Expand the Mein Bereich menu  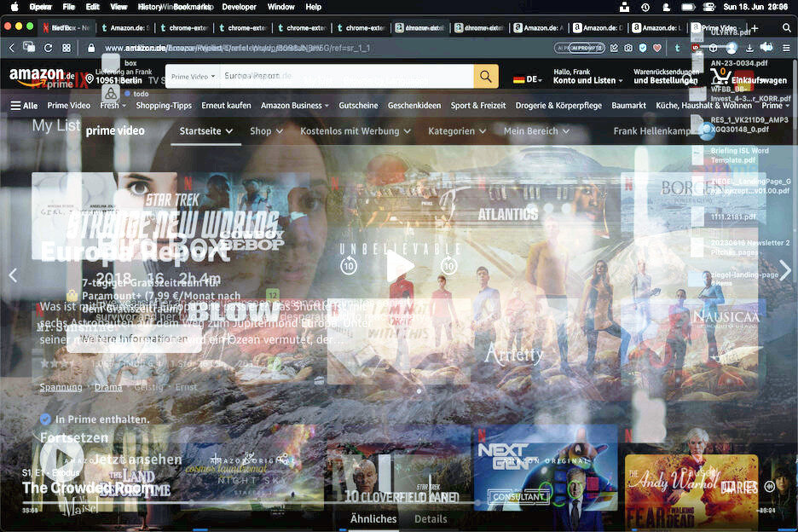(536, 131)
